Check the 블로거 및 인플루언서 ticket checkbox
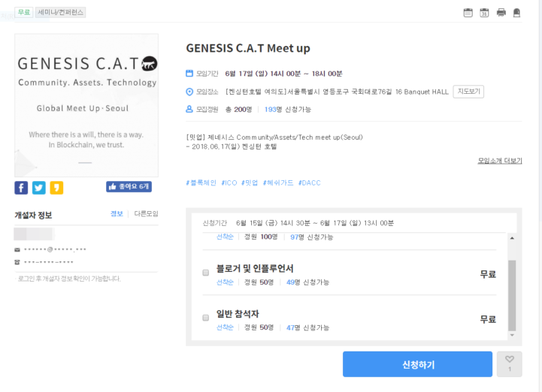Screen dimensions: 542x392 tap(205, 273)
